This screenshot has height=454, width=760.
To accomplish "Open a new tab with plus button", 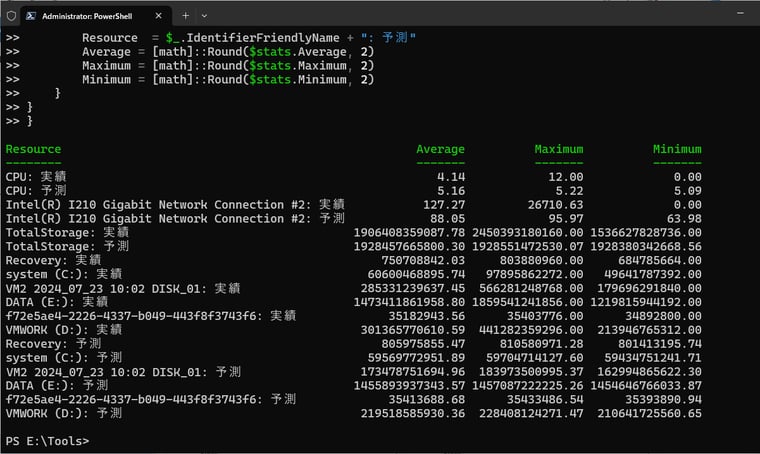I will click(x=185, y=16).
